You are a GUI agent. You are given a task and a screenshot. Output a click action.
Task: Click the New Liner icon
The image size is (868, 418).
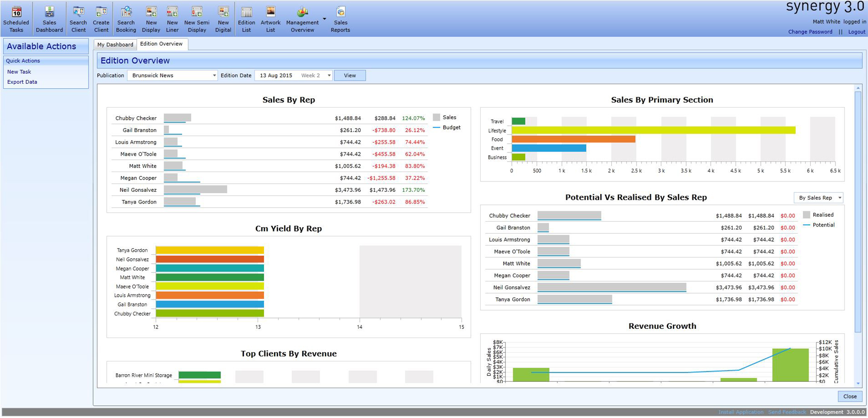[x=172, y=12]
